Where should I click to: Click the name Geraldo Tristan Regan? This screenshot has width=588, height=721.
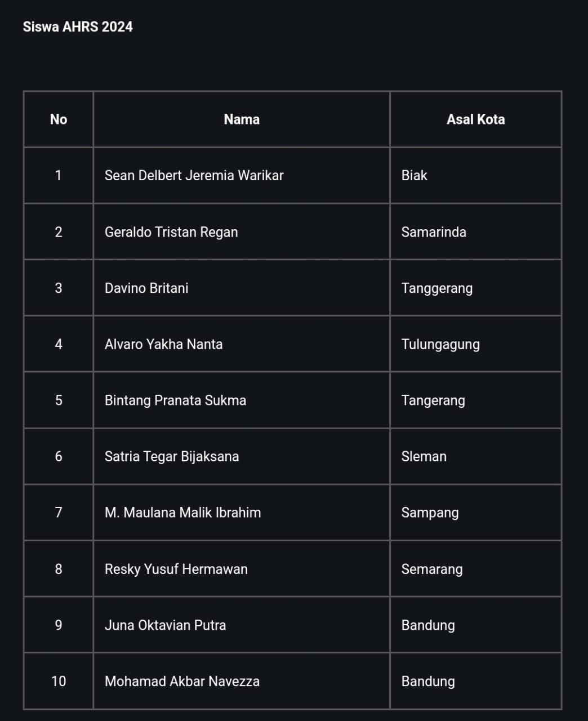click(x=171, y=232)
